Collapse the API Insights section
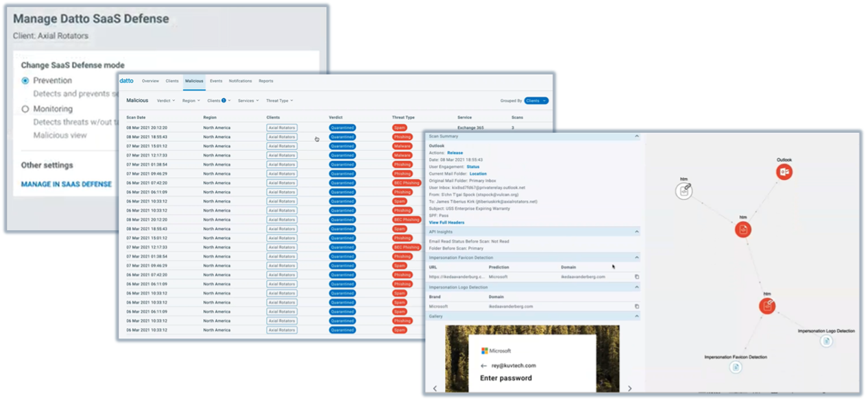The width and height of the screenshot is (868, 402). click(636, 231)
